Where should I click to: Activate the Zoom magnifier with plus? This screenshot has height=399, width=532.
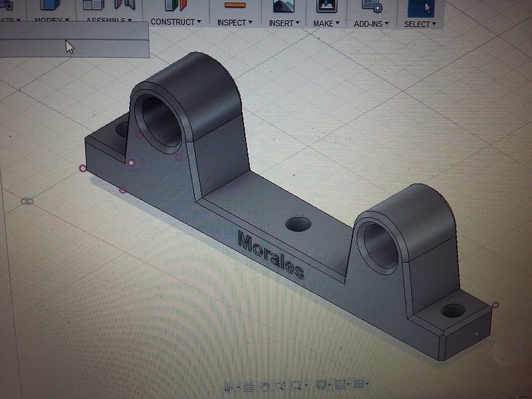280,386
